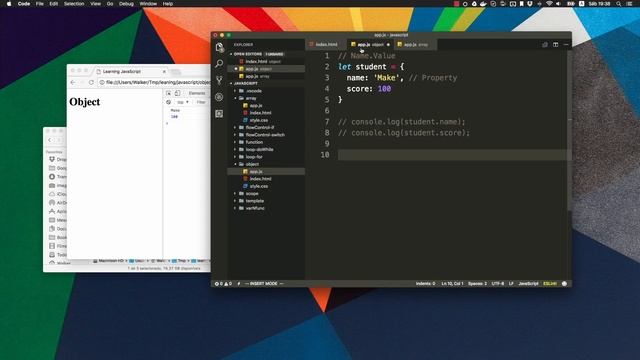The height and width of the screenshot is (360, 640).
Task: Close the Learning JavaScript browser tab
Action: [x=164, y=71]
